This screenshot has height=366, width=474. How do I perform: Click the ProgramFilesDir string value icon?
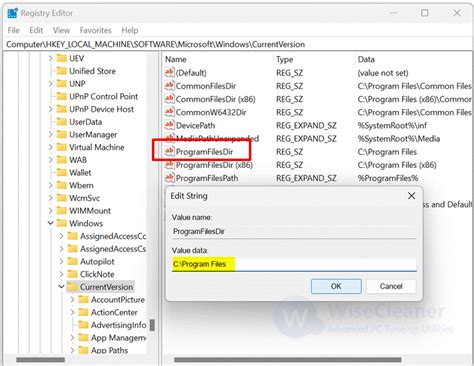tap(169, 151)
